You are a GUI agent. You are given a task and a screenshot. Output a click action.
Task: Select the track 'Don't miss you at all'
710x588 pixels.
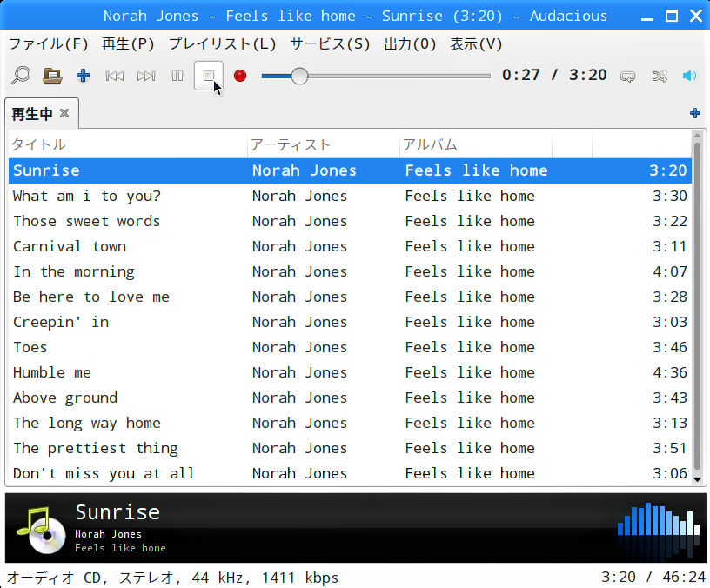pos(350,473)
